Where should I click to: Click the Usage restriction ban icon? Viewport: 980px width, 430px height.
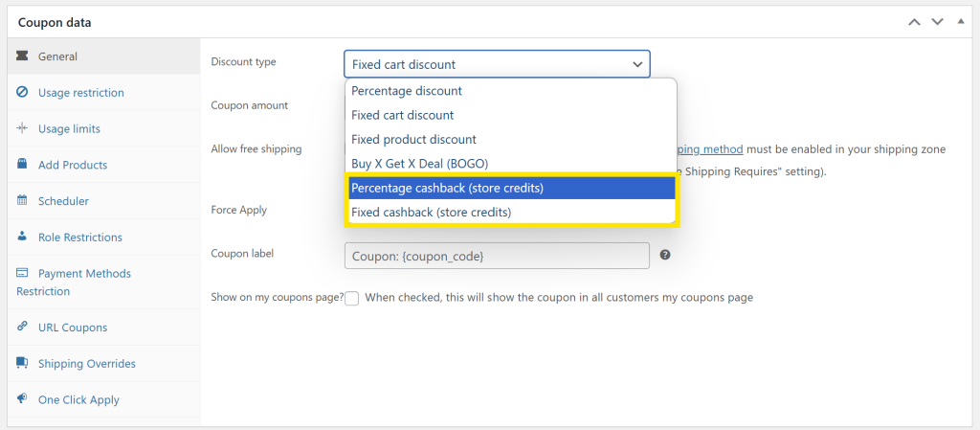coord(22,93)
